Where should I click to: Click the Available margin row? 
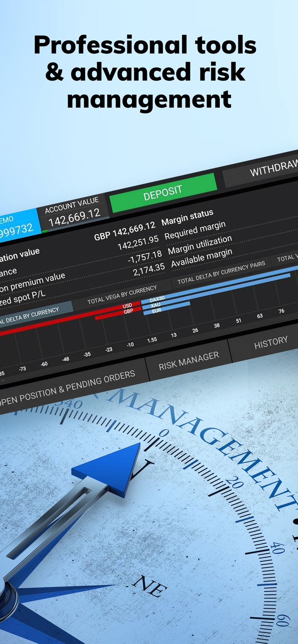(x=202, y=258)
